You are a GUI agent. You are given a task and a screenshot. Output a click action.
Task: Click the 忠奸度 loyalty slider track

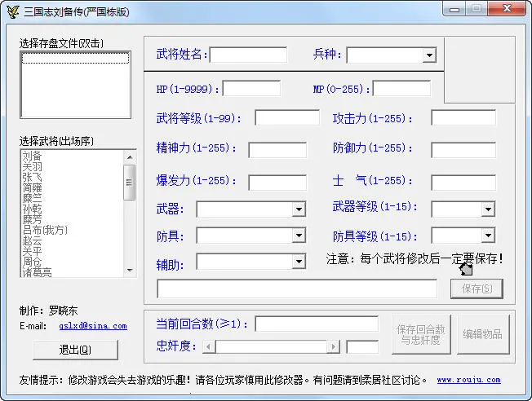273,347
